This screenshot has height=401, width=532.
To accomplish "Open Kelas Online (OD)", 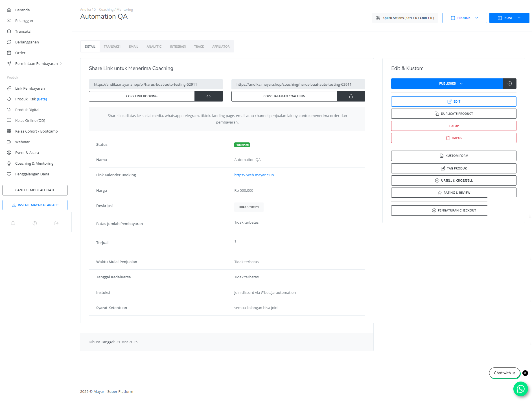I will coord(30,120).
